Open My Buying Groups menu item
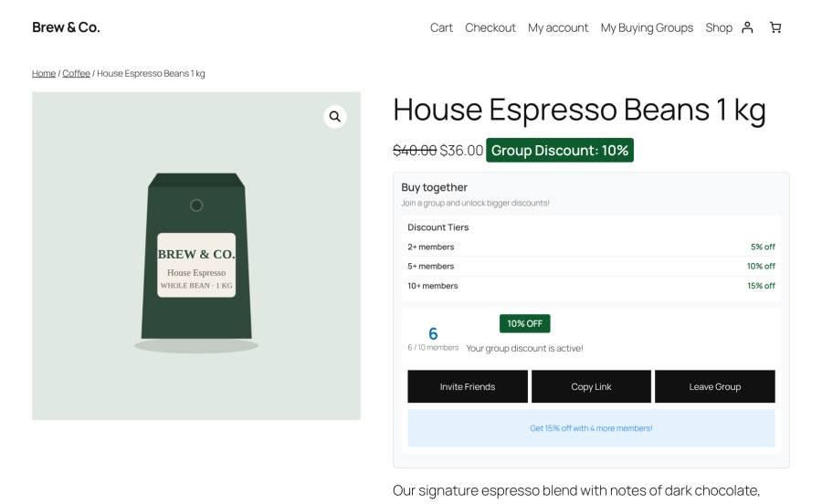 [x=647, y=27]
